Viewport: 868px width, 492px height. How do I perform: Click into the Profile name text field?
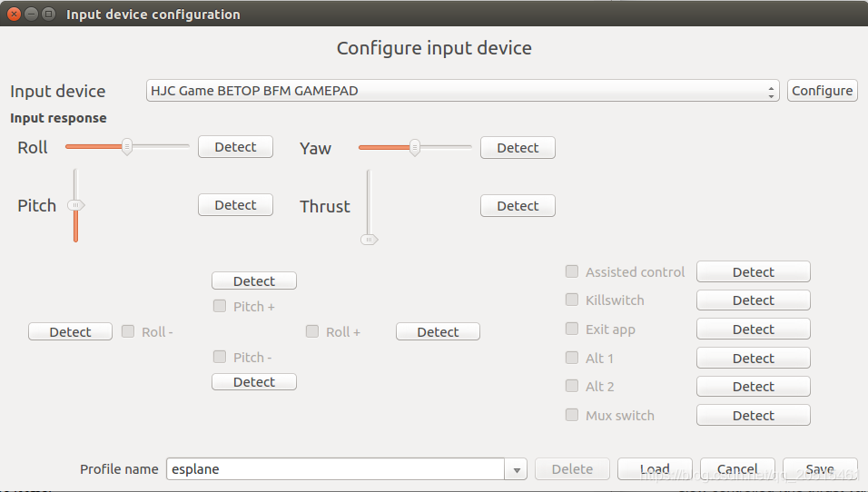[x=335, y=469]
